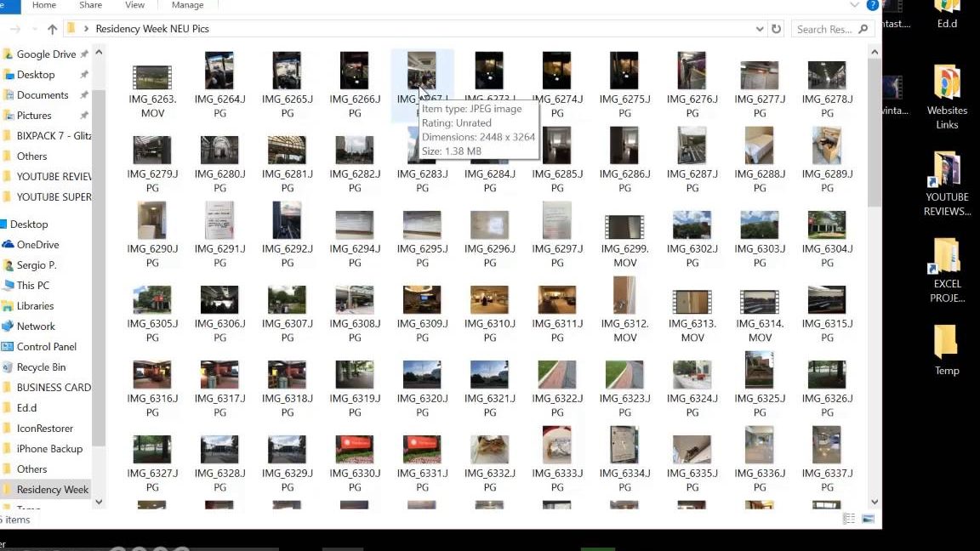Switch to large thumbnails view icon
980x551 pixels.
click(868, 519)
